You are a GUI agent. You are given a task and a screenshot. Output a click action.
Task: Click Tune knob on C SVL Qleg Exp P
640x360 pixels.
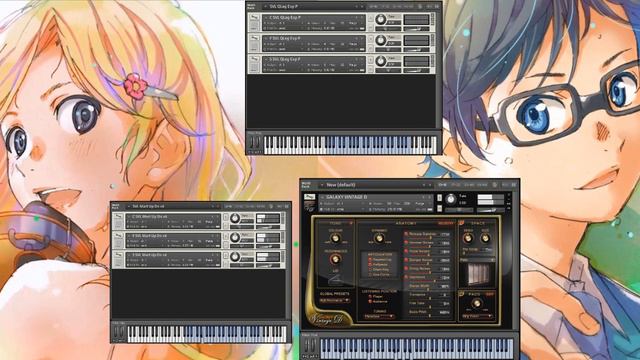pos(380,19)
